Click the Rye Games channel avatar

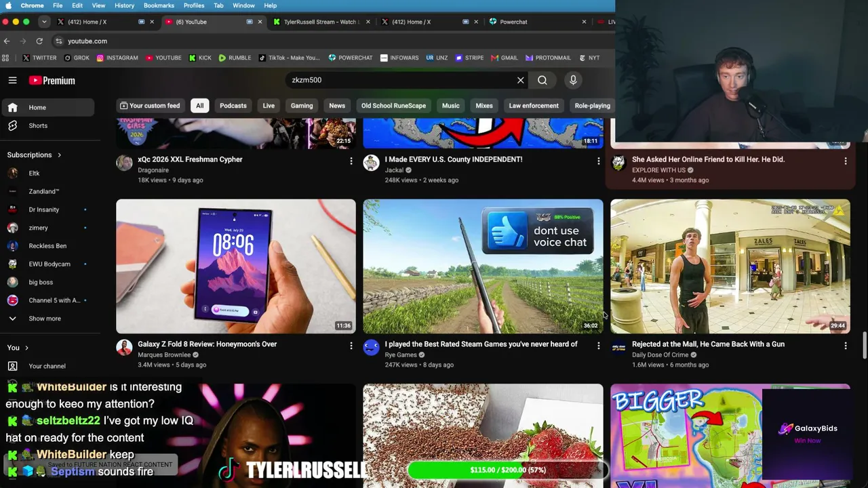(x=371, y=348)
